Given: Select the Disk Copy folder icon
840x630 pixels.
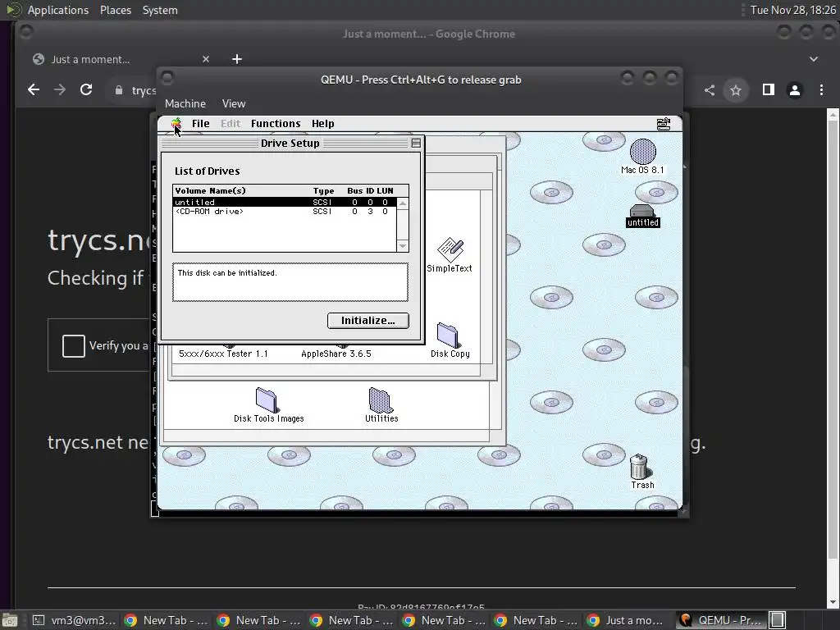Looking at the screenshot, I should pos(448,336).
